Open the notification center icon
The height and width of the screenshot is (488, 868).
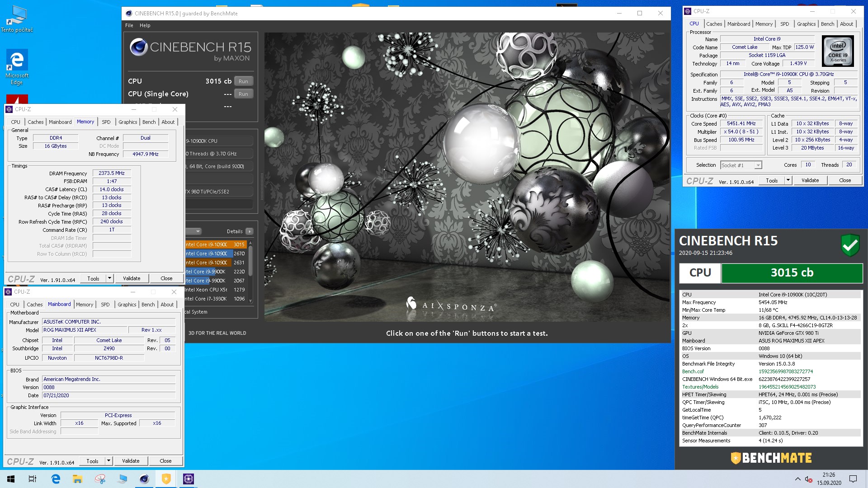(x=853, y=479)
